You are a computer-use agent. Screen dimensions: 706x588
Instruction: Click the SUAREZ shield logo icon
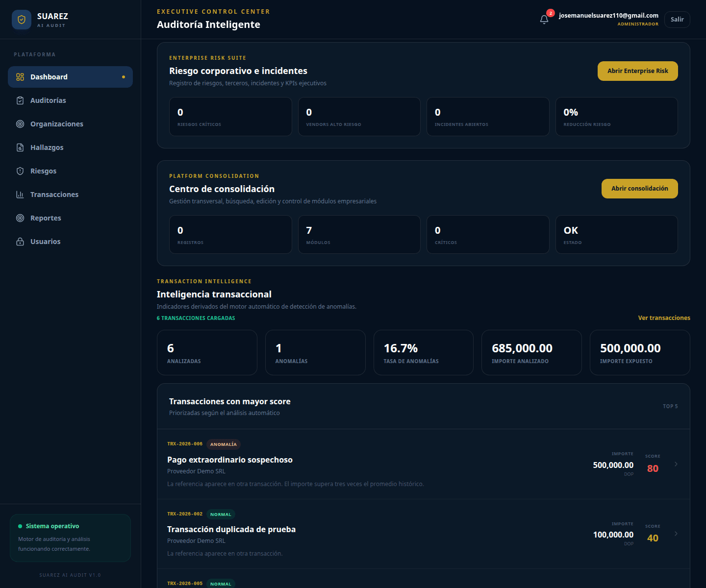click(22, 20)
